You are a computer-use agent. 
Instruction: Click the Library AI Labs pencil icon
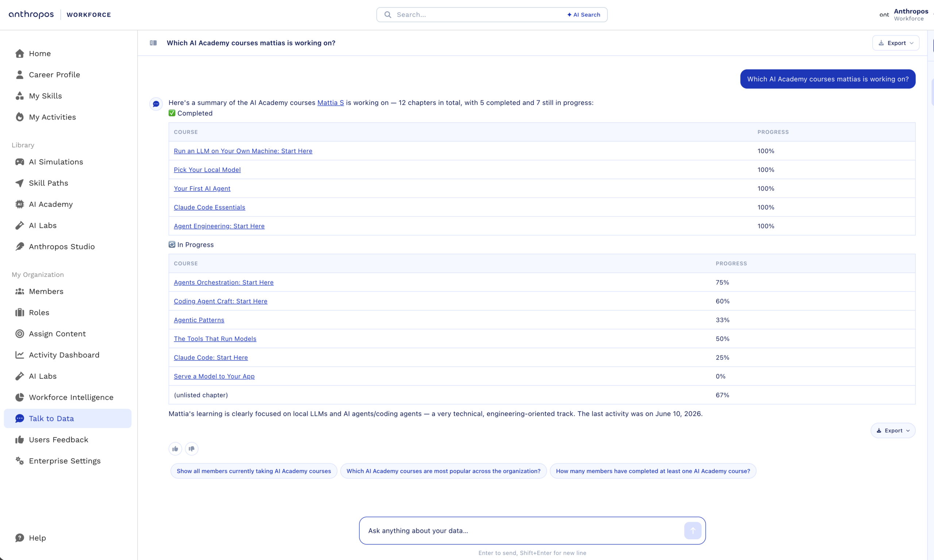[20, 225]
